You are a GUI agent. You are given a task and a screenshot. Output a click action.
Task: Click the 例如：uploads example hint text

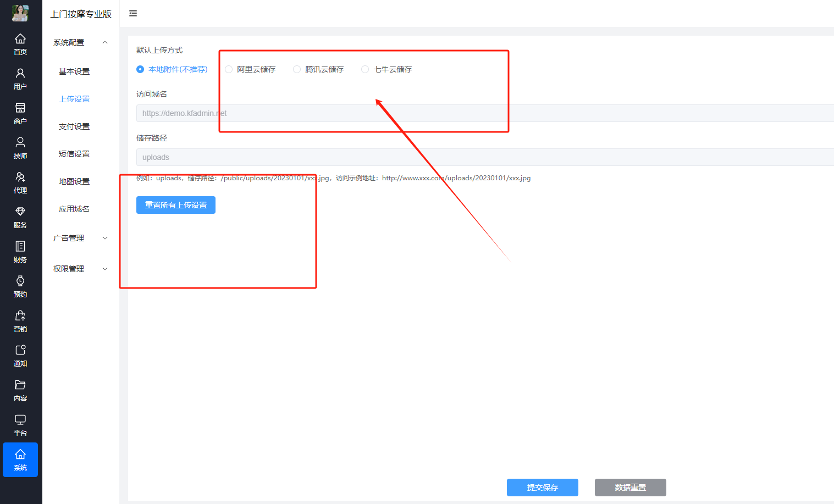pos(333,178)
